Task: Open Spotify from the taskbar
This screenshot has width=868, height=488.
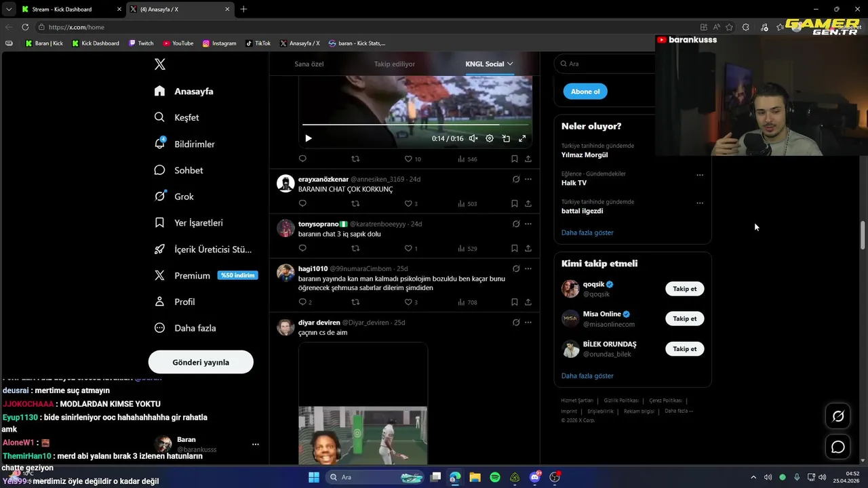Action: (495, 477)
